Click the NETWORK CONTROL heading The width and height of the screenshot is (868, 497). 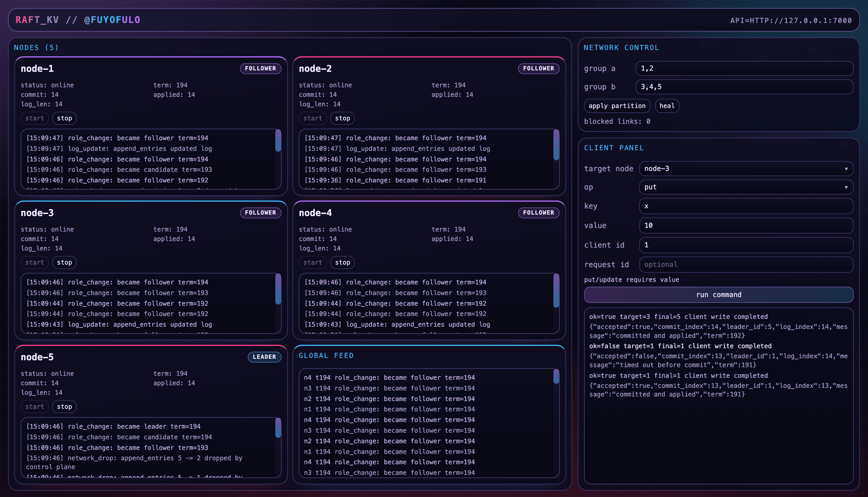click(621, 47)
